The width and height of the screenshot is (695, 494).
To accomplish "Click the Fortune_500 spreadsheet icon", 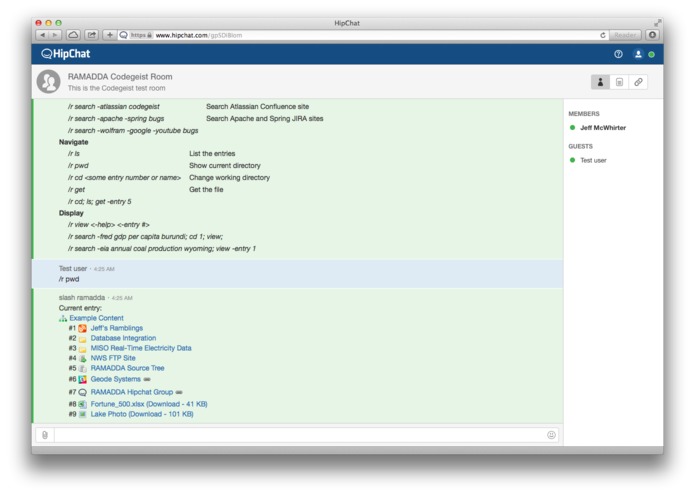I will (x=82, y=405).
